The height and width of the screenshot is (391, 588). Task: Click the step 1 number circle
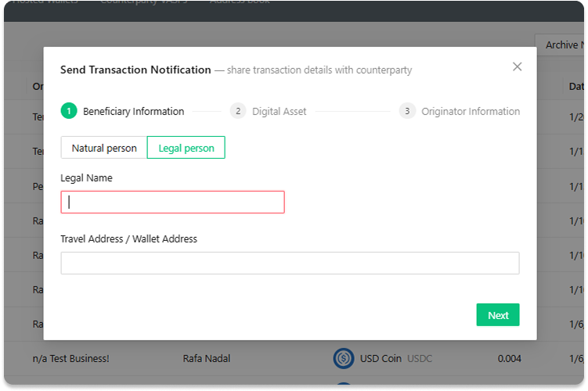(69, 111)
